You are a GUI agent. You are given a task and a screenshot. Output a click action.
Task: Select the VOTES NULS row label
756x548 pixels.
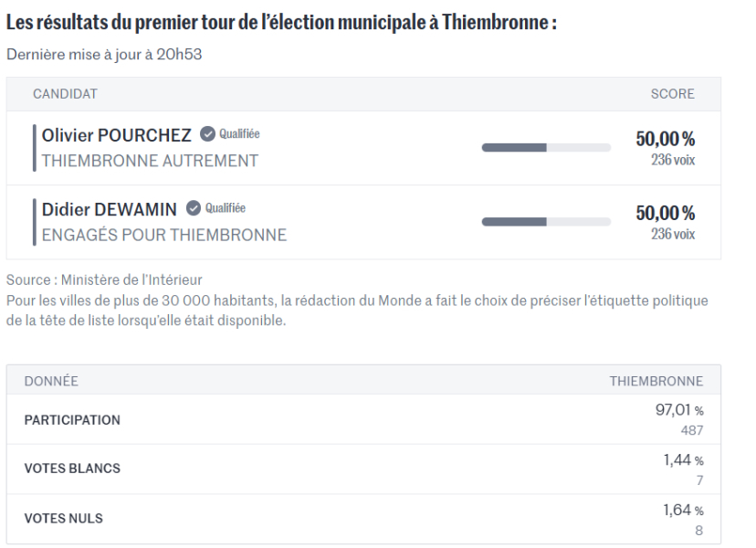66,519
